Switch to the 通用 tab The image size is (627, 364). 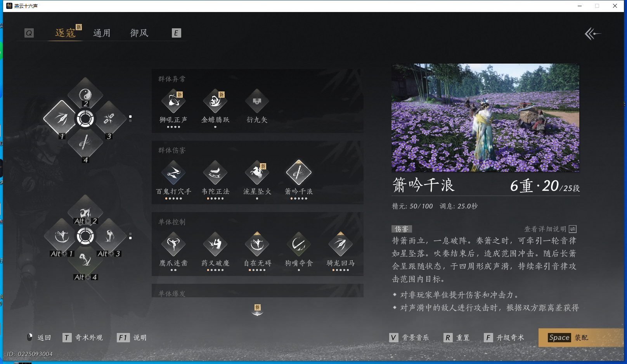point(102,33)
